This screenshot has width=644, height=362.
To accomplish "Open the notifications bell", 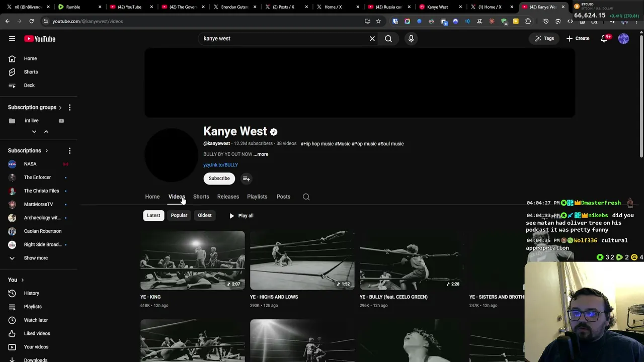I will [x=605, y=39].
